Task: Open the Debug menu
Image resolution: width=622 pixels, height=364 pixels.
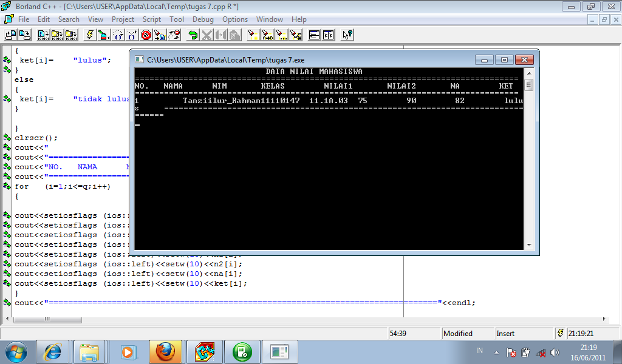Action: click(x=203, y=19)
